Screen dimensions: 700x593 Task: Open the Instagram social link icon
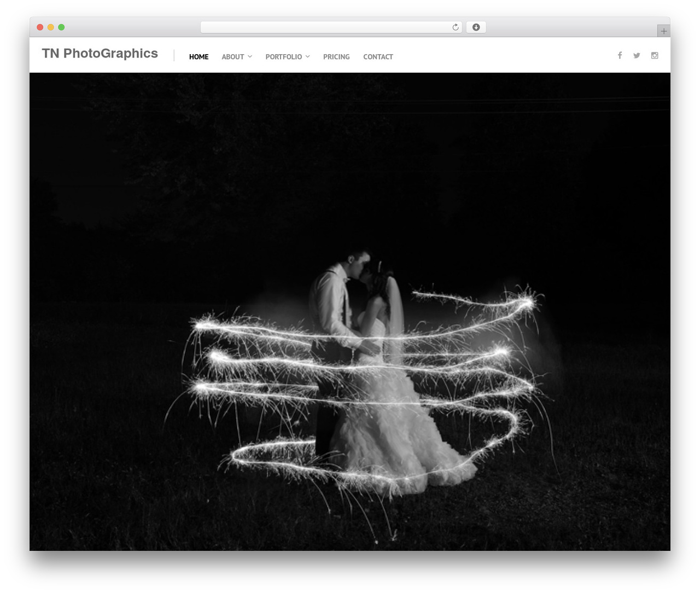click(x=655, y=55)
